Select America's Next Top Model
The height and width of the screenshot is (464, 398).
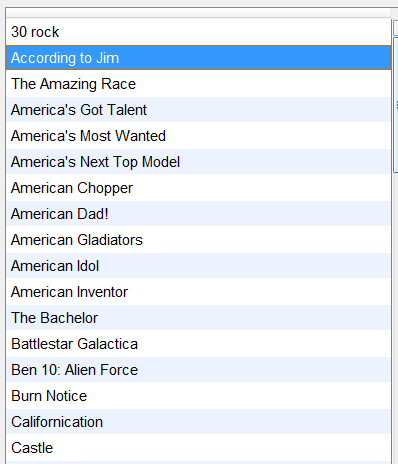tap(198, 162)
